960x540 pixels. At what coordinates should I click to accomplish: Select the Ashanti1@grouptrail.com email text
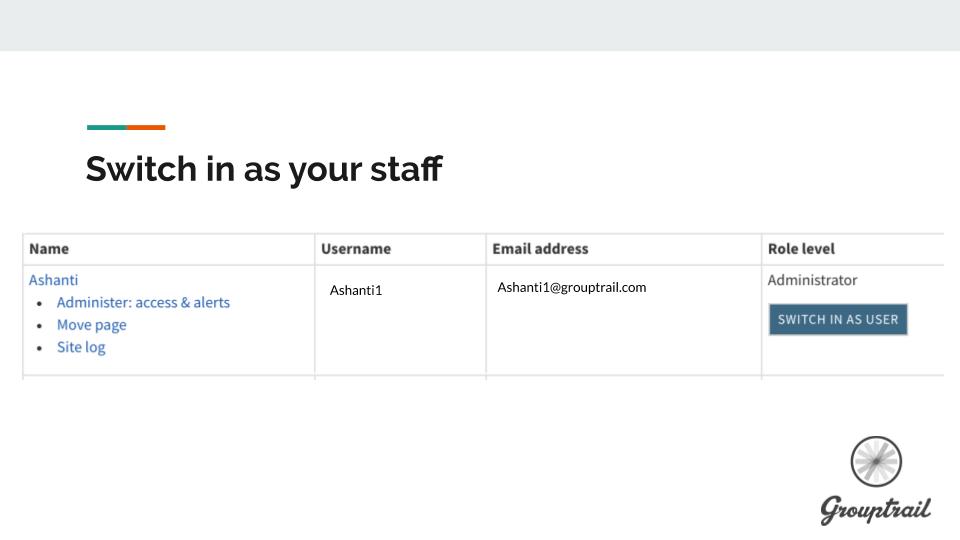tap(571, 287)
